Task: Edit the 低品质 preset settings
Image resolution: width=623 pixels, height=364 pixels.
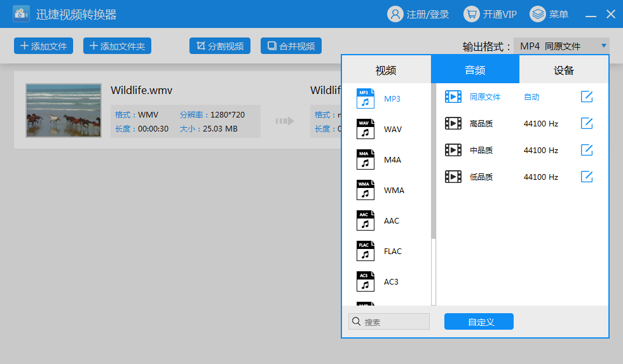Action: pos(587,176)
